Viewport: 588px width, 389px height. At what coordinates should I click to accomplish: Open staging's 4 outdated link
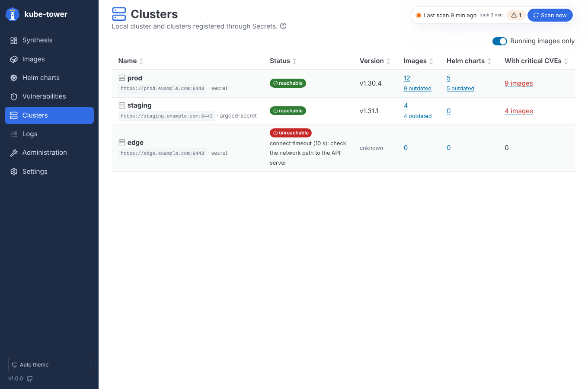(x=418, y=116)
